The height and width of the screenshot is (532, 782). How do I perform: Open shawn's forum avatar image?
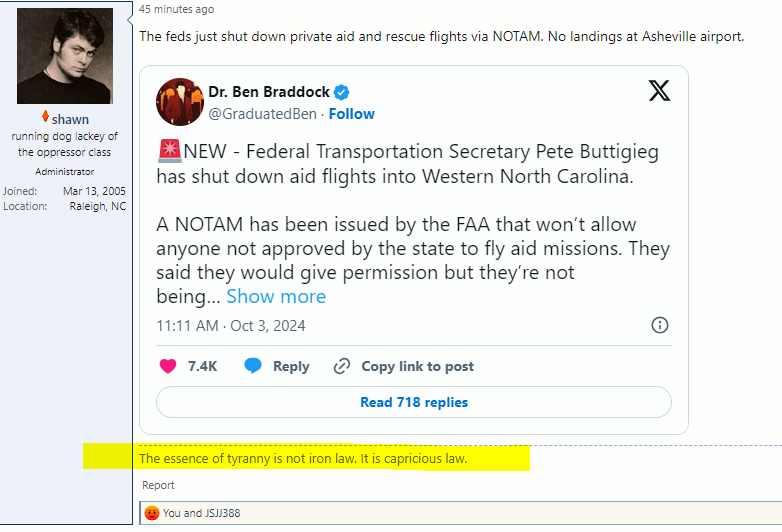65,55
